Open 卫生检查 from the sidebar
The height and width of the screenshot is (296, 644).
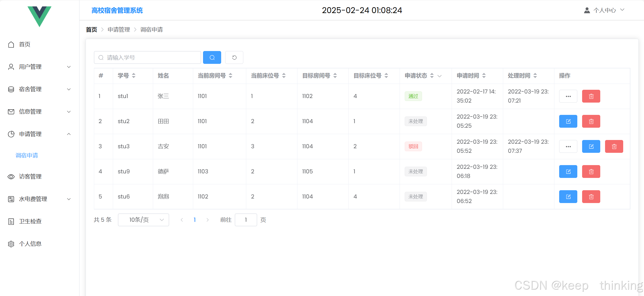point(30,221)
